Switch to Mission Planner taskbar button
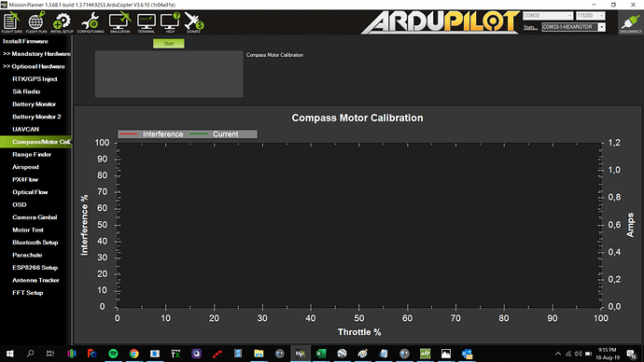Viewport: 644px width, 362px height. pos(301,354)
